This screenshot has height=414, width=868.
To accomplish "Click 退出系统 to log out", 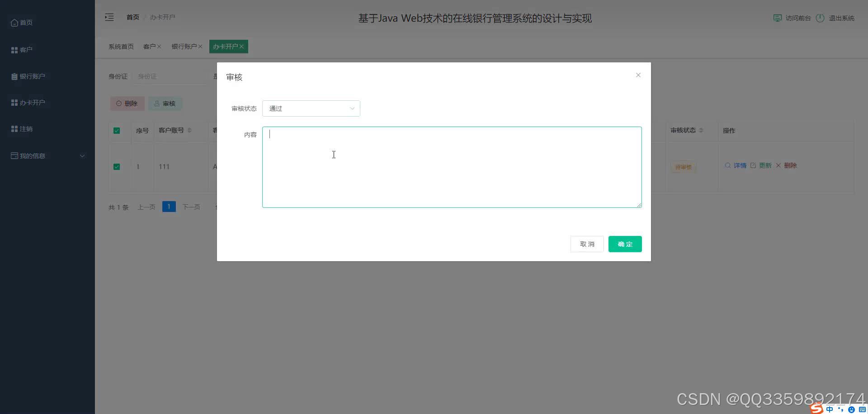I will (841, 18).
